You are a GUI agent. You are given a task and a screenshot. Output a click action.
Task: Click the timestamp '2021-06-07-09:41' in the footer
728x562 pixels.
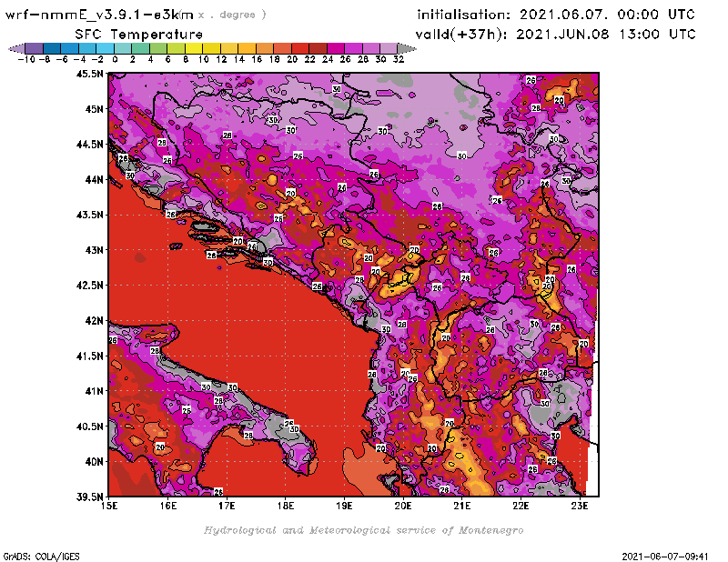pyautogui.click(x=665, y=556)
